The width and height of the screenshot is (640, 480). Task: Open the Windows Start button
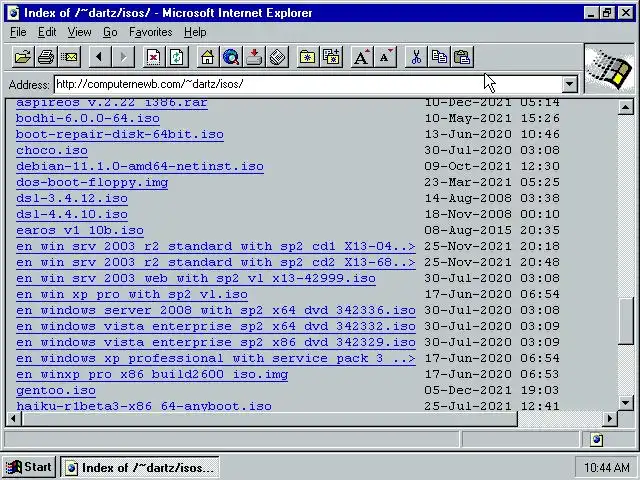coord(29,467)
